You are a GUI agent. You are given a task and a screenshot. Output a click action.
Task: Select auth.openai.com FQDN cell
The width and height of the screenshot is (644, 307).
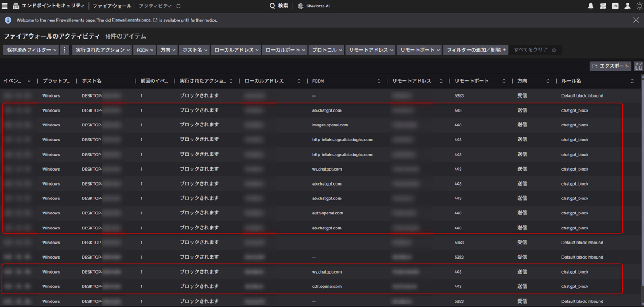(x=327, y=213)
